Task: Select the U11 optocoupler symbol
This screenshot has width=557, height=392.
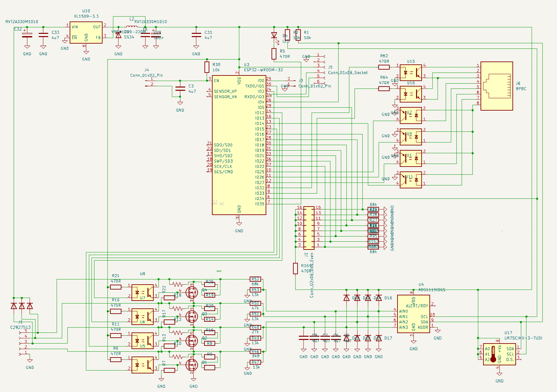Action: click(x=411, y=180)
